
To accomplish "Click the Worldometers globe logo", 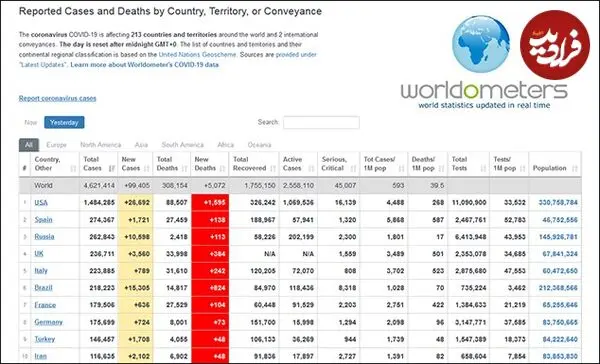I will point(481,44).
